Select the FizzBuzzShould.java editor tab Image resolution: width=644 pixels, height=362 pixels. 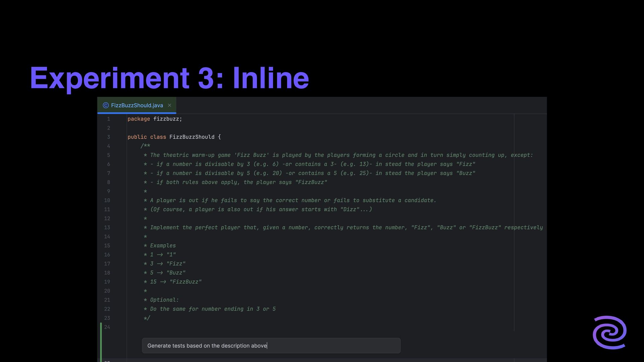[137, 105]
